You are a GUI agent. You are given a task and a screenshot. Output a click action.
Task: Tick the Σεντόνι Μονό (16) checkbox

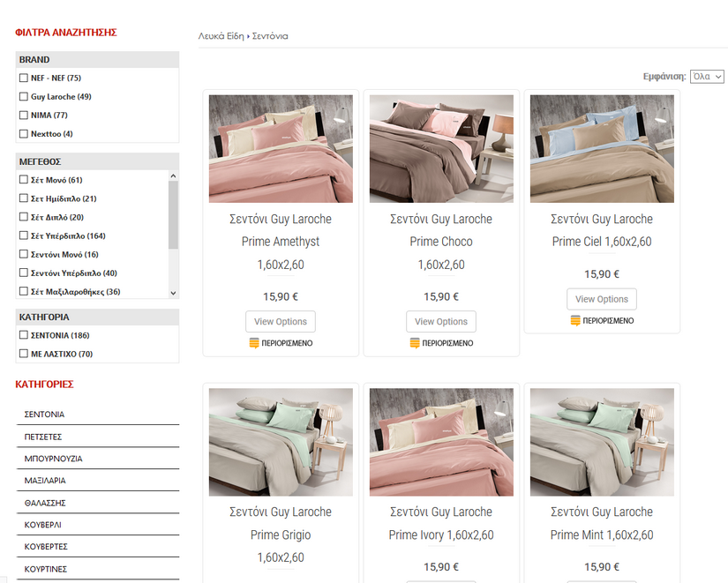(x=24, y=254)
